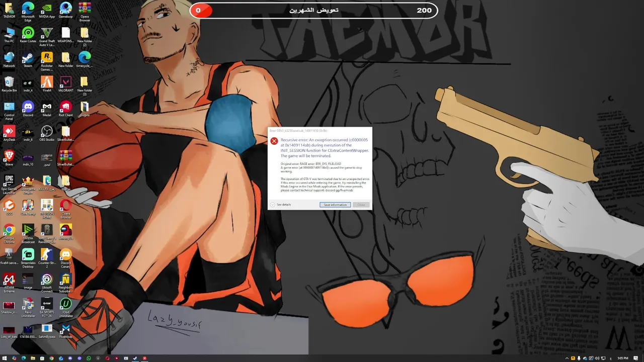Open the NVIDIA App shortcut
The width and height of the screenshot is (644, 362).
click(x=47, y=10)
